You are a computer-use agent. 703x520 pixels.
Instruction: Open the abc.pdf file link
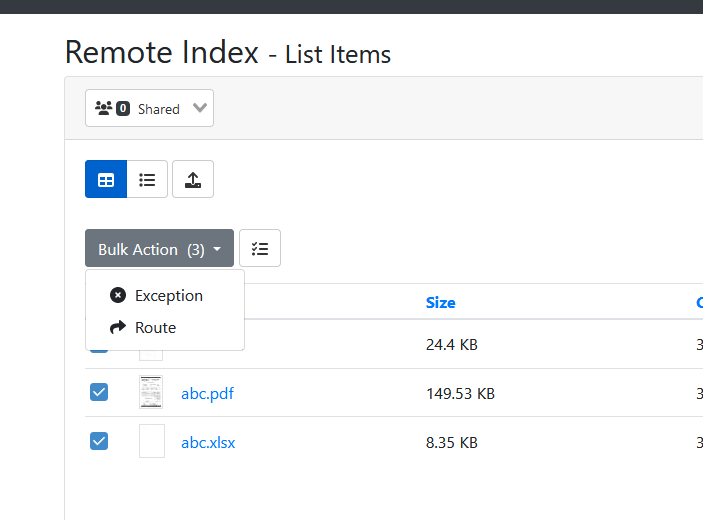(207, 393)
